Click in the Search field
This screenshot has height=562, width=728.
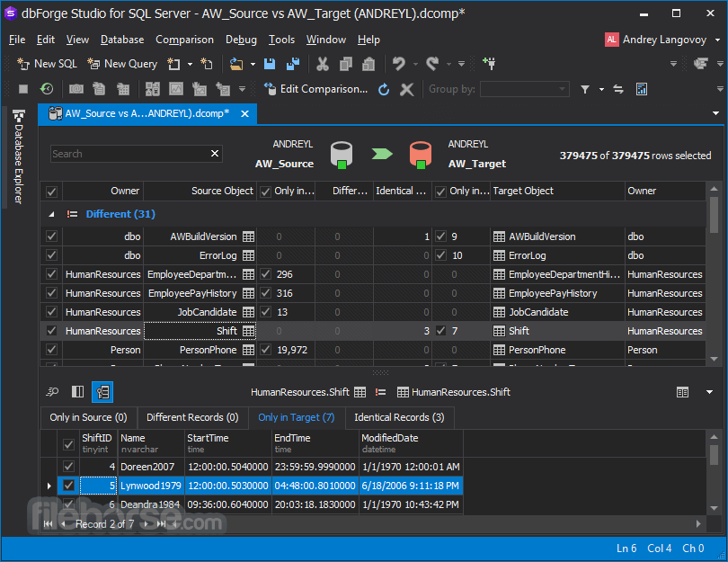coord(129,154)
